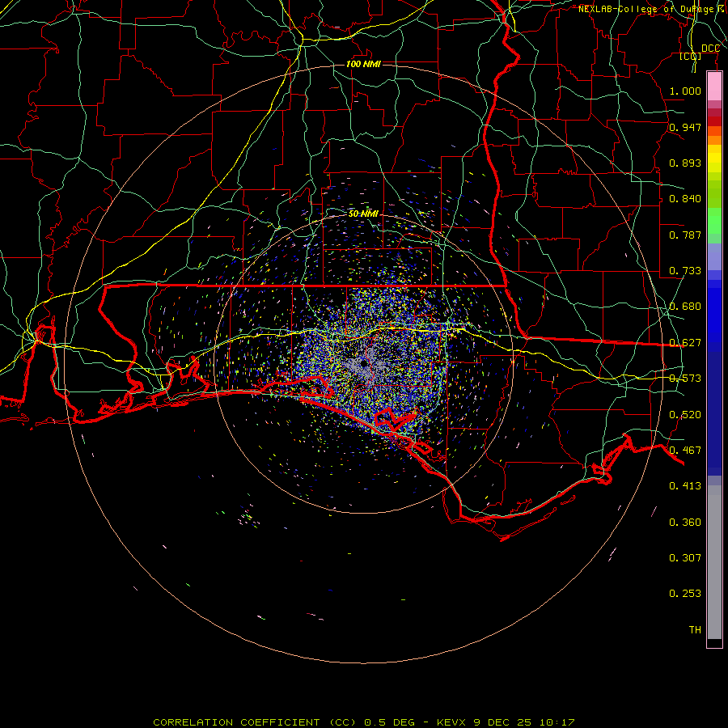
Task: Click the 1.000 value on the color scale
Action: pos(685,91)
